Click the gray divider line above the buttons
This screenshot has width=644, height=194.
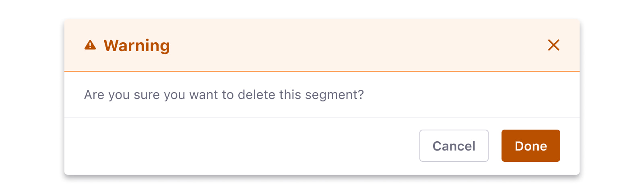tap(322, 117)
